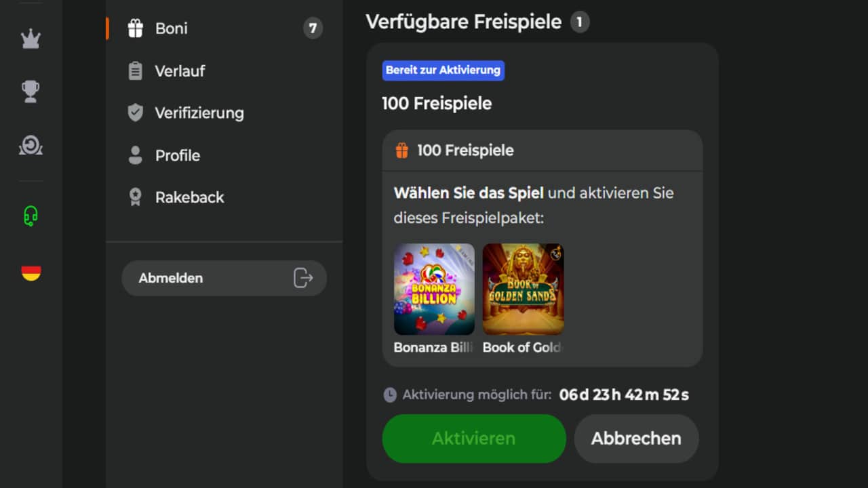The height and width of the screenshot is (488, 868).
Task: Click the orange gift icon next to 100 Freispiele
Action: coord(402,150)
